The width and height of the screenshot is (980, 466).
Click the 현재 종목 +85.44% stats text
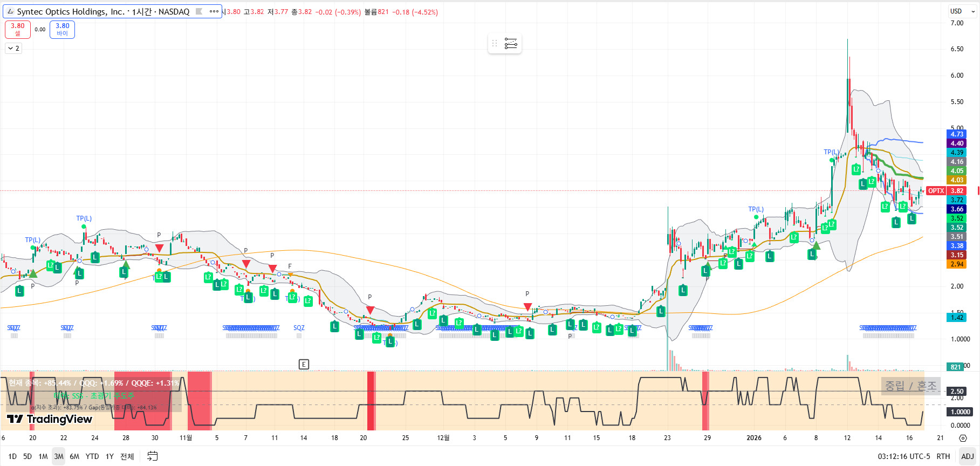(94, 383)
